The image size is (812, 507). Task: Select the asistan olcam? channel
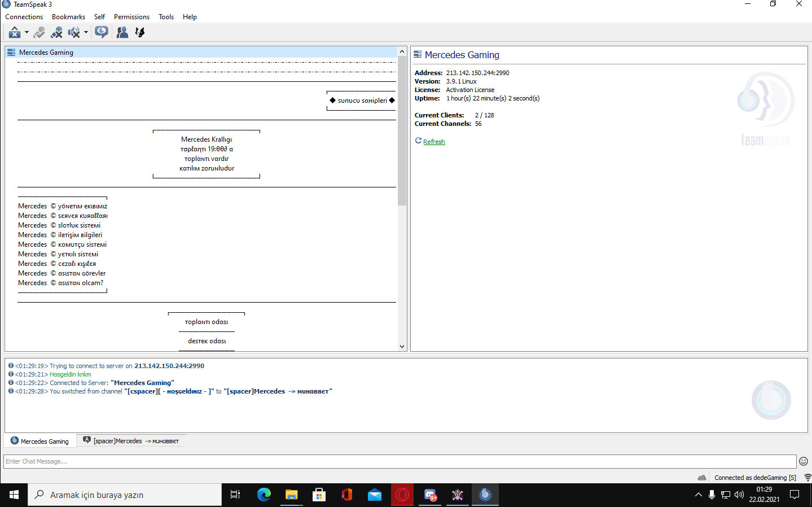pos(60,283)
